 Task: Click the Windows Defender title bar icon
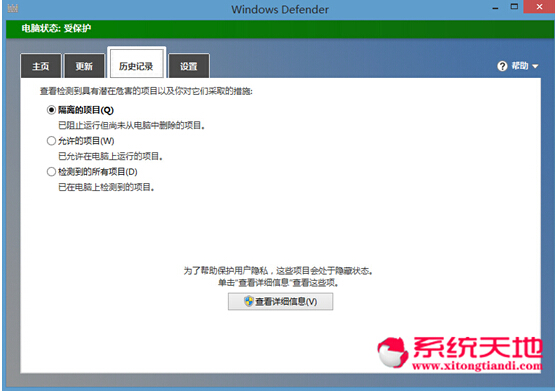pyautogui.click(x=13, y=8)
